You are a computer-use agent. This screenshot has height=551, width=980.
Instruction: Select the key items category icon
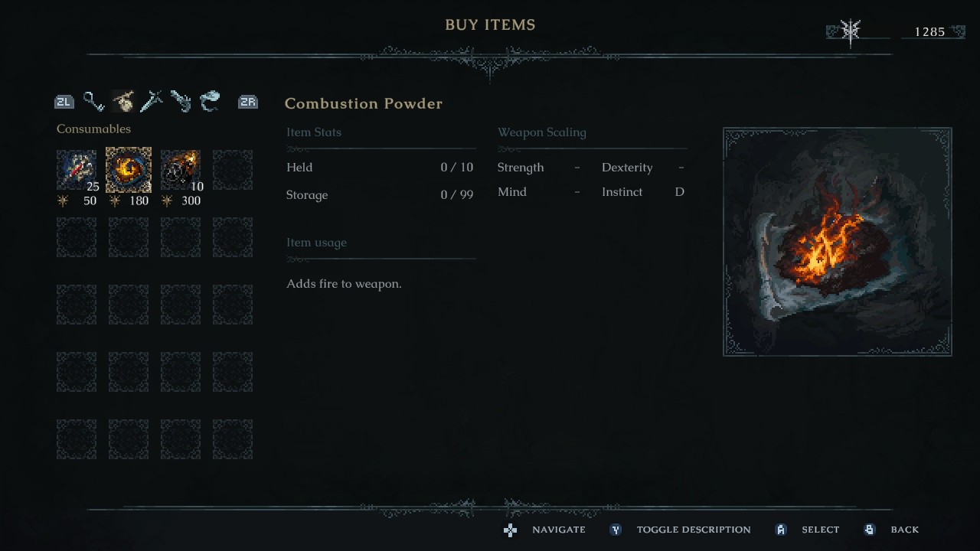[x=93, y=101]
